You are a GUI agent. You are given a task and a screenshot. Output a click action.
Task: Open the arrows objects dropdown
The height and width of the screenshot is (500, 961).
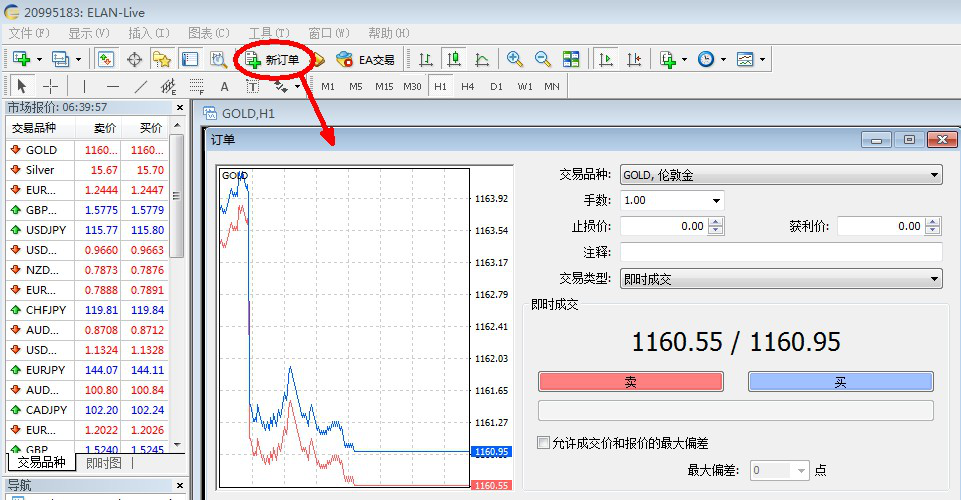[x=297, y=86]
